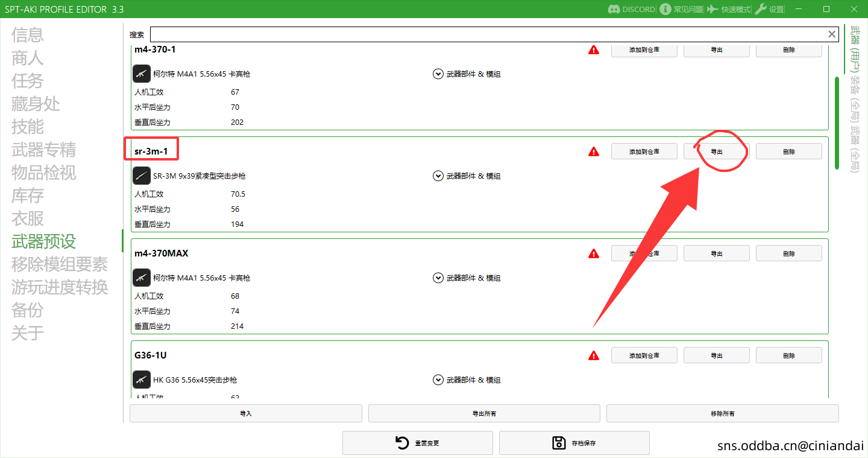Select the preset name G36-1U
Viewport: 868px width, 458px height.
click(151, 355)
